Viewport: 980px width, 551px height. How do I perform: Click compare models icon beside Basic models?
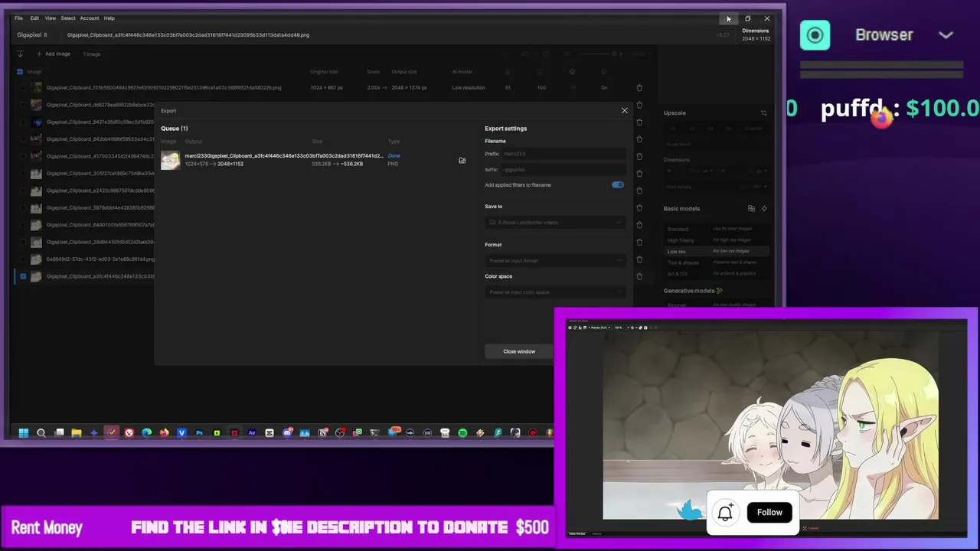pyautogui.click(x=751, y=208)
